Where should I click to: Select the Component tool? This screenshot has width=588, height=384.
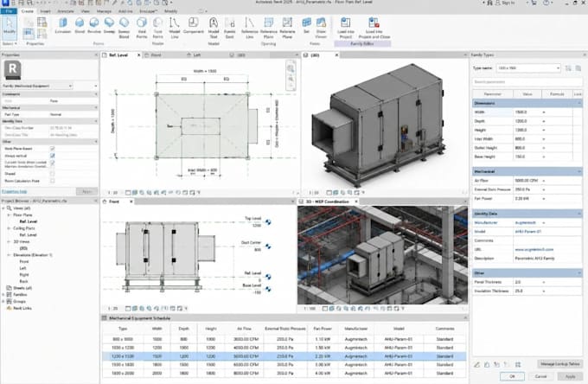pos(194,26)
